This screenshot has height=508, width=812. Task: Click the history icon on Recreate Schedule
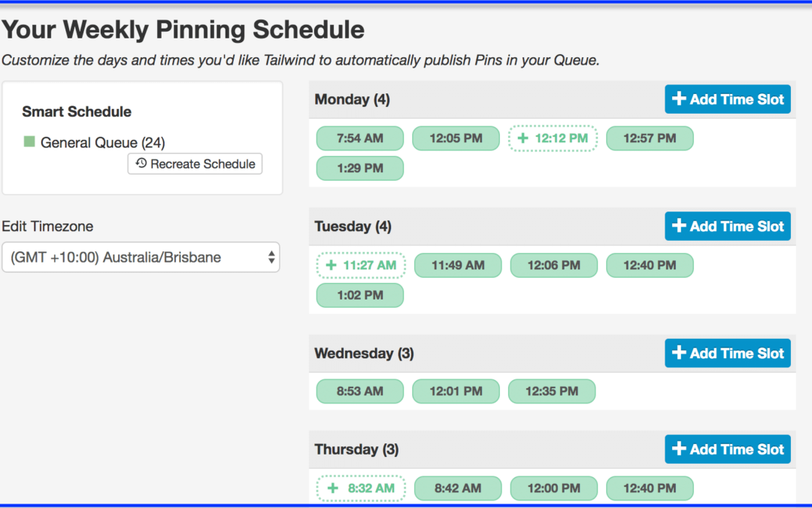141,163
